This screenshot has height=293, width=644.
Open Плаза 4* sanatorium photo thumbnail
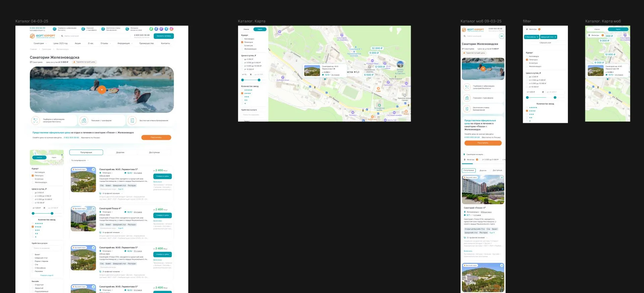click(83, 219)
